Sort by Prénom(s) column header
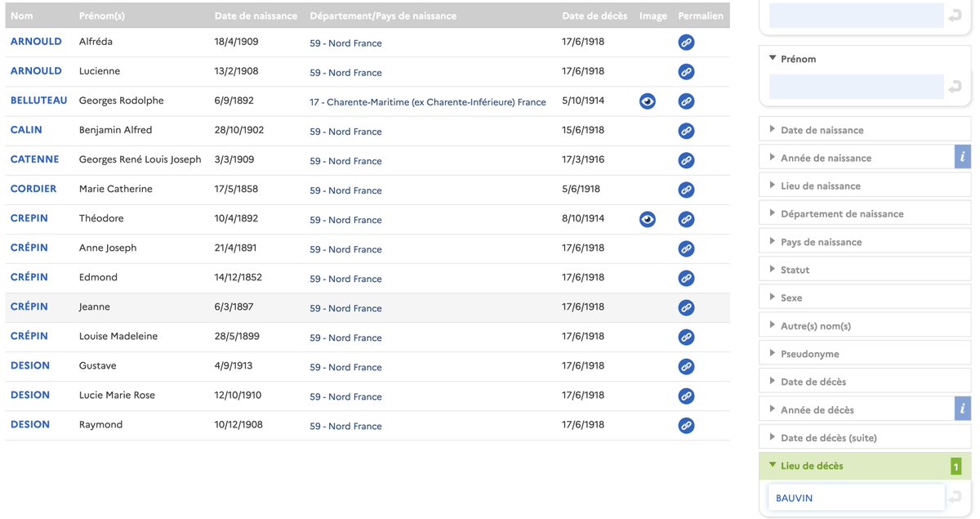 click(103, 16)
